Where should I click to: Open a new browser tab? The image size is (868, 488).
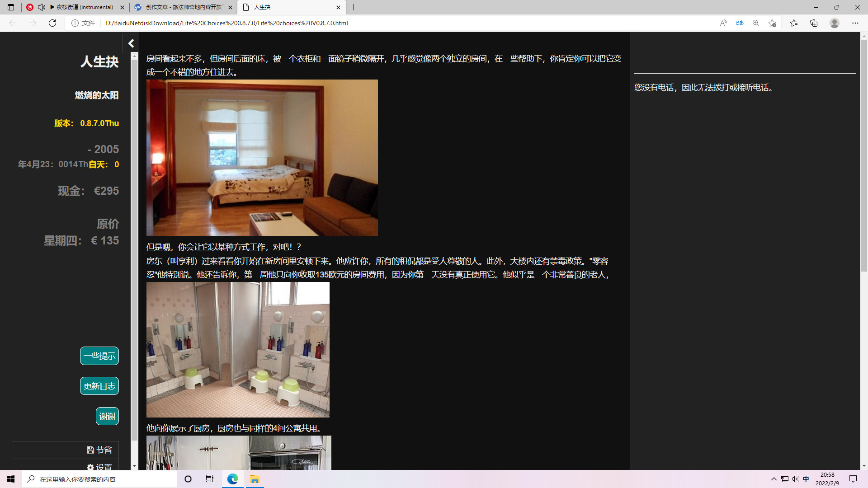[354, 7]
